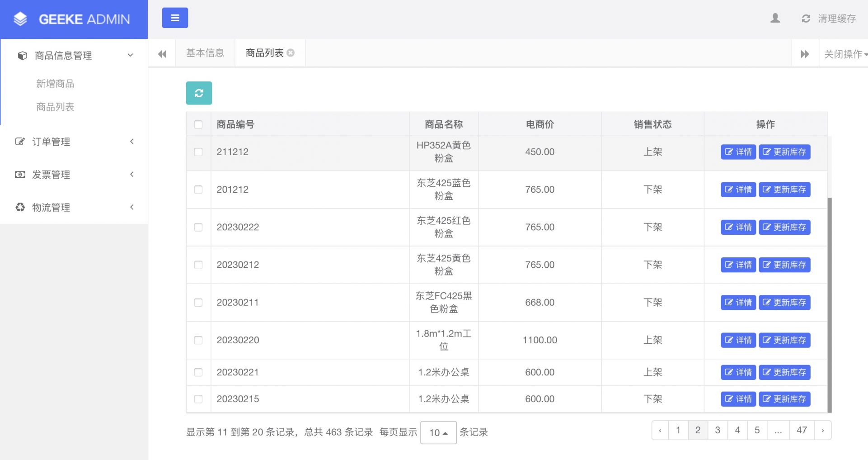Click the 清理缓存 refresh icon
Screen dimensions: 868x460
[806, 19]
